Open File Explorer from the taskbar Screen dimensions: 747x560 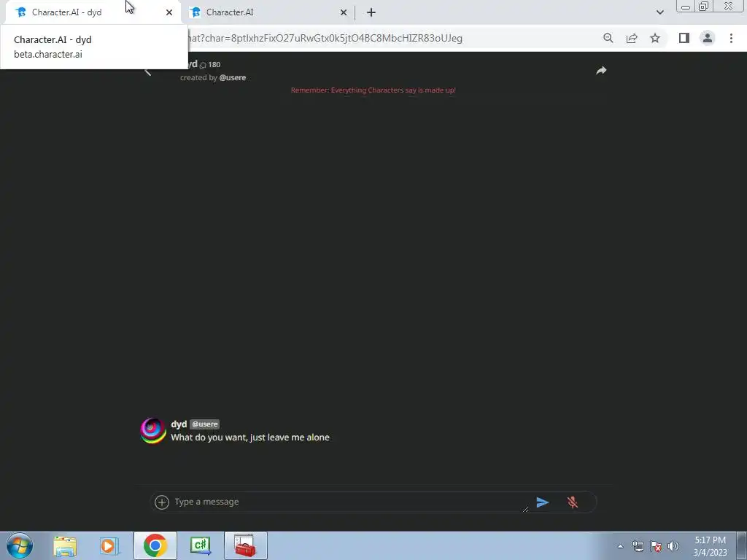65,545
